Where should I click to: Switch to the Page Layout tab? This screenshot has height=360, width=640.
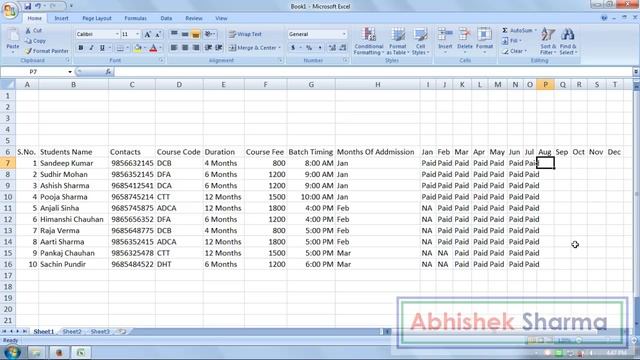pos(97,18)
